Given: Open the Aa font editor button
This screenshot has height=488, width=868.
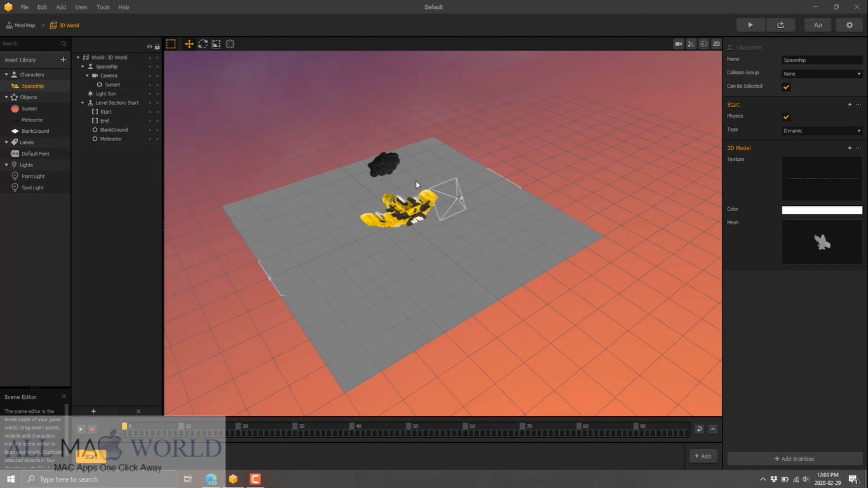Looking at the screenshot, I should tap(818, 25).
